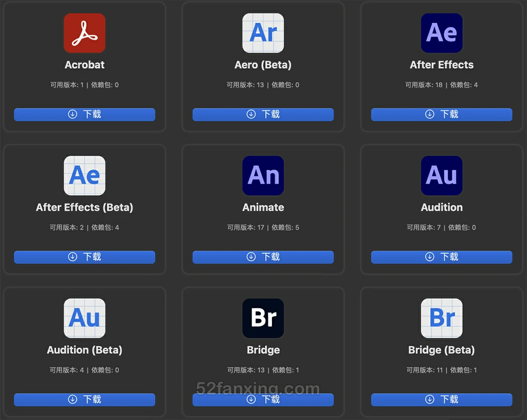Viewport: 527px width, 420px height.
Task: Download Audition using its 下载 button
Action: click(442, 257)
